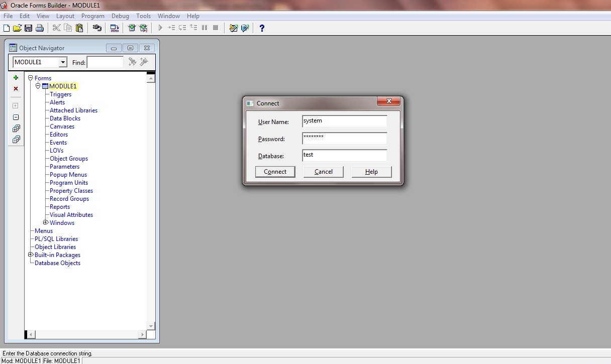
Task: Click the Paste clipboard icon
Action: pyautogui.click(x=79, y=28)
